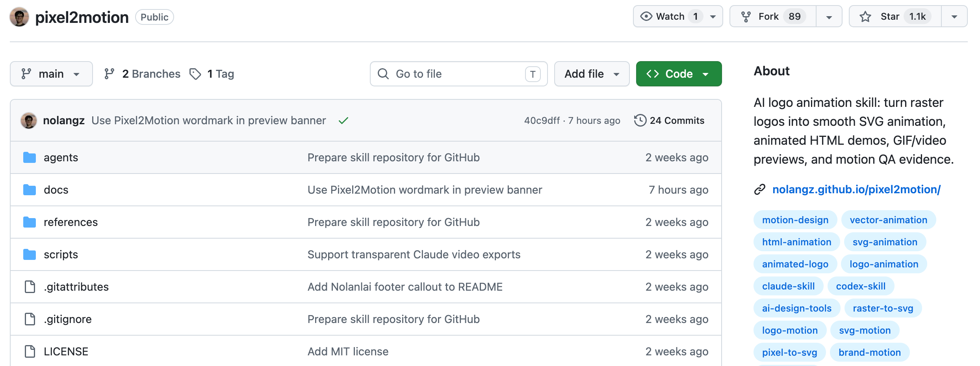Click the tag icon next to 1 Tag

pos(195,74)
